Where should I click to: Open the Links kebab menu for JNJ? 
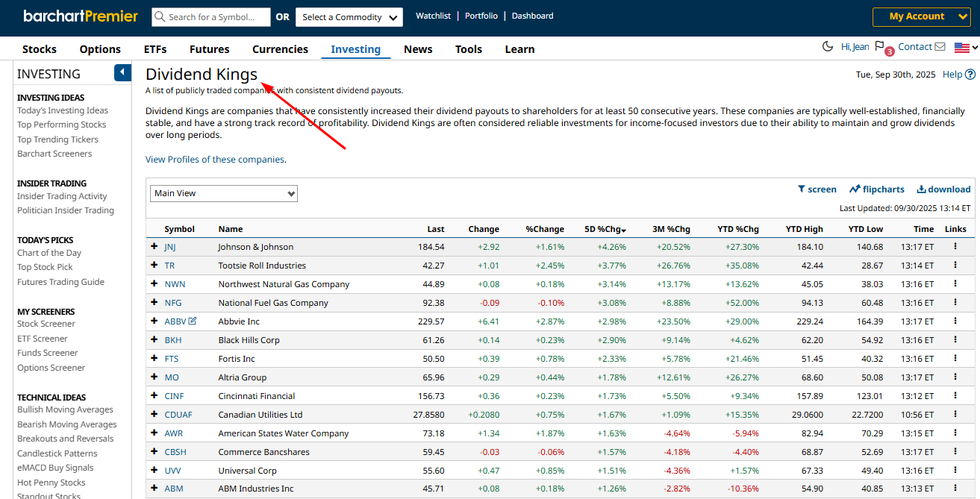pyautogui.click(x=955, y=246)
